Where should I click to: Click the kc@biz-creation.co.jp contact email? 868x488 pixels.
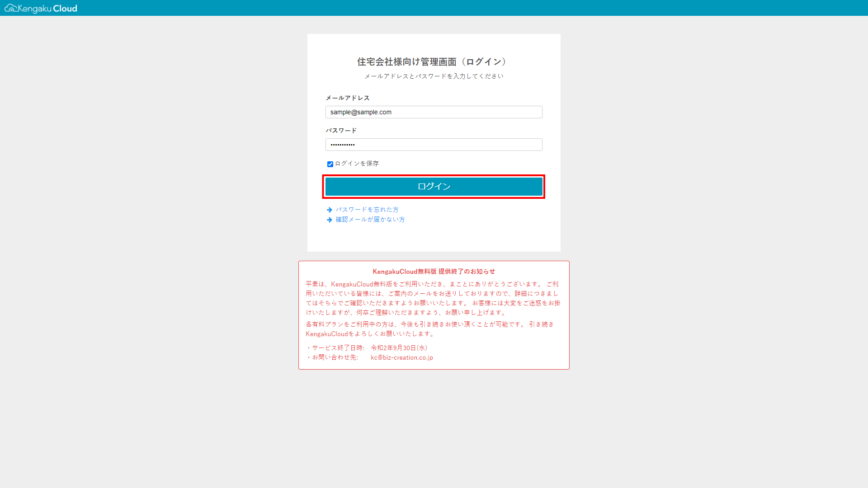(x=401, y=357)
